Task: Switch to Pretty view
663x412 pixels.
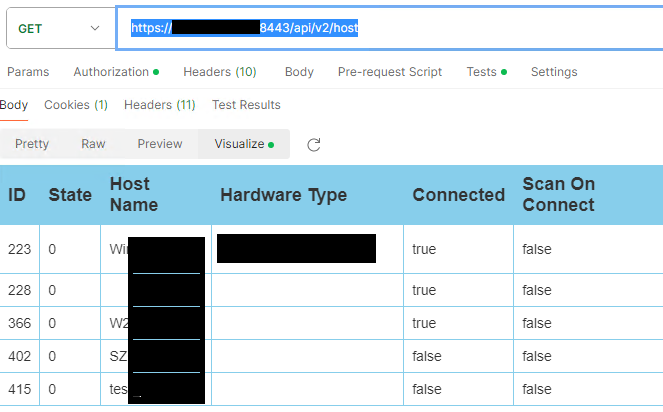Action: coord(32,144)
